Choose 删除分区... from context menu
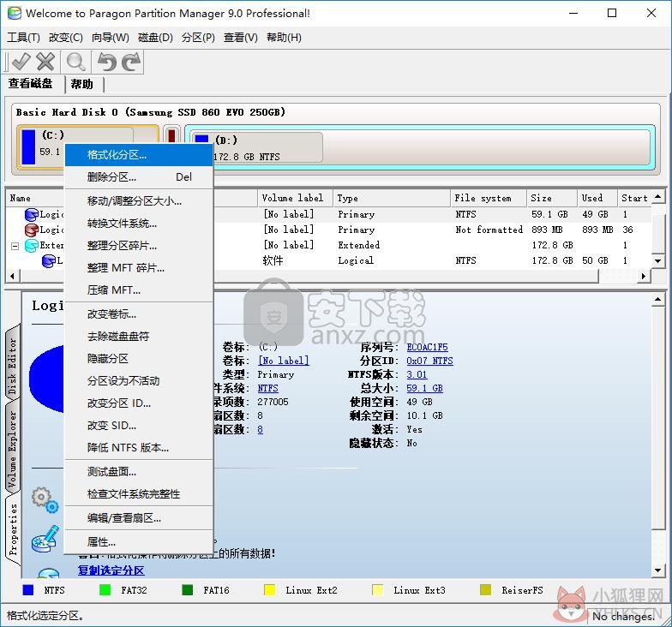Image resolution: width=672 pixels, height=627 pixels. click(x=139, y=176)
